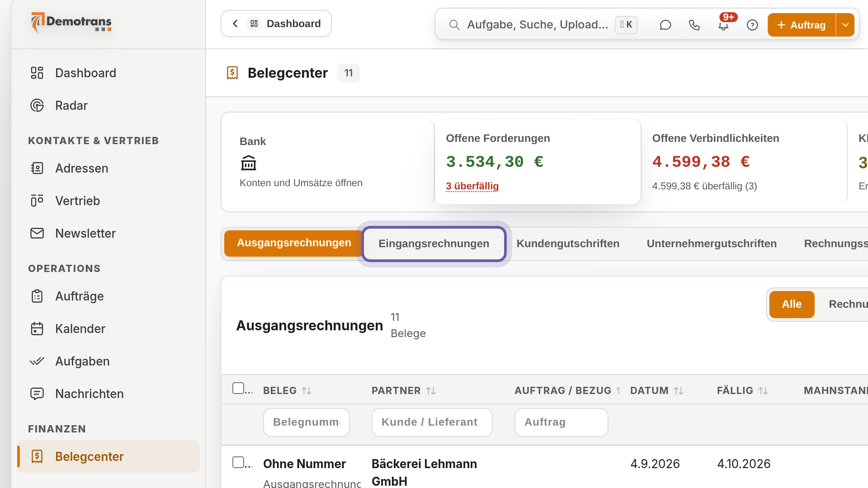Image resolution: width=868 pixels, height=488 pixels.
Task: Click the Demotrans logo
Action: tap(71, 23)
